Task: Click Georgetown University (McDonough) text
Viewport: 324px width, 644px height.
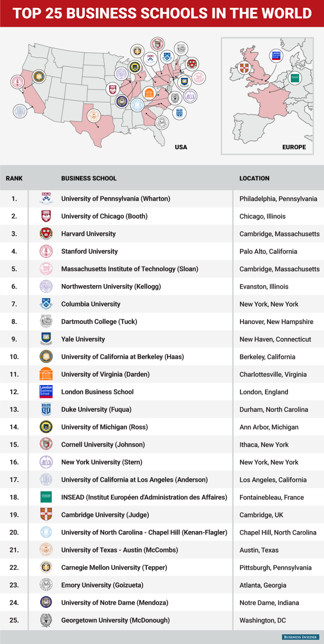Action: 115,620
